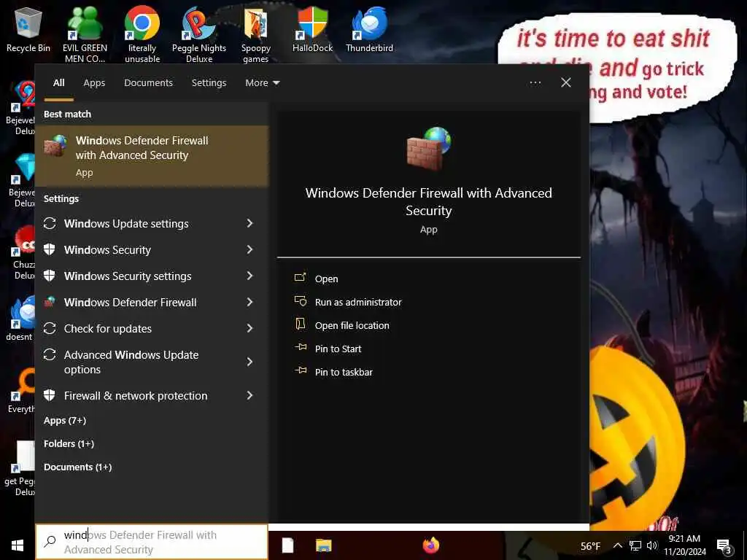
Task: Launch HalloDock desktop shortcut
Action: tap(312, 29)
